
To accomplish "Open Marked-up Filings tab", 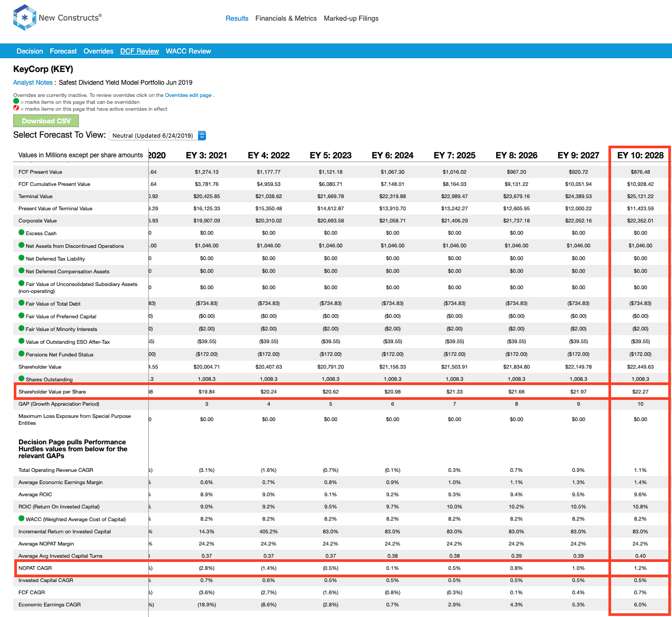I will point(351,18).
